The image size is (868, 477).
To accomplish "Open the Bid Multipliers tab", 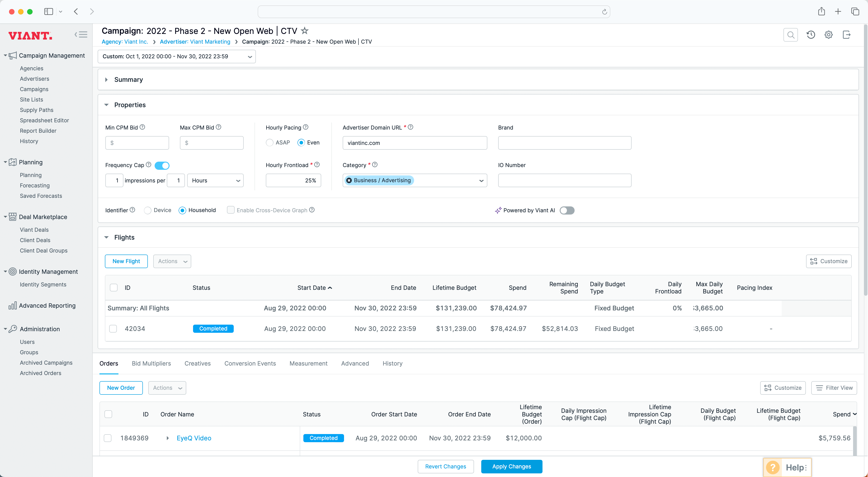I will pos(151,363).
